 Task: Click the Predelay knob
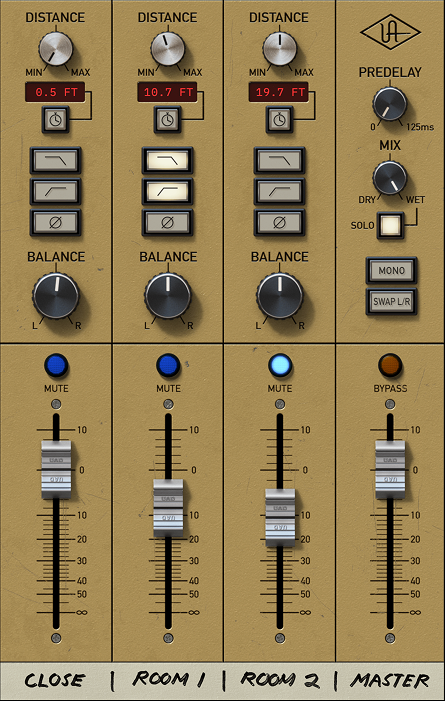click(390, 104)
